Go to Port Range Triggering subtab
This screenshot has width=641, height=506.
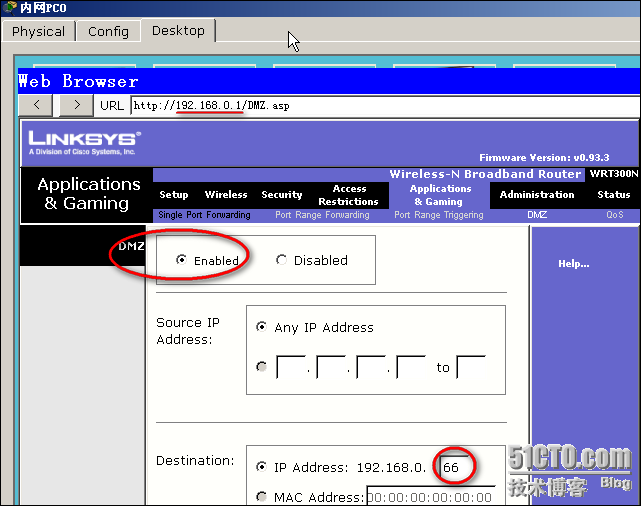(x=439, y=215)
